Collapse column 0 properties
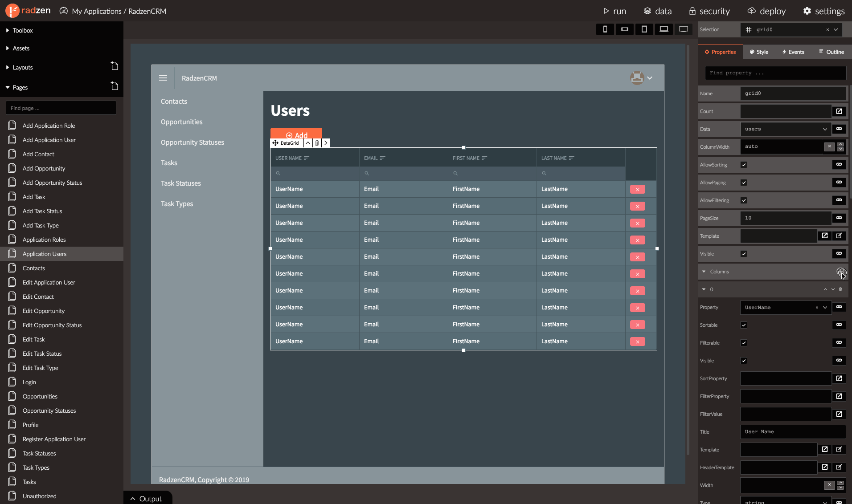Image resolution: width=852 pixels, height=504 pixels. (704, 289)
